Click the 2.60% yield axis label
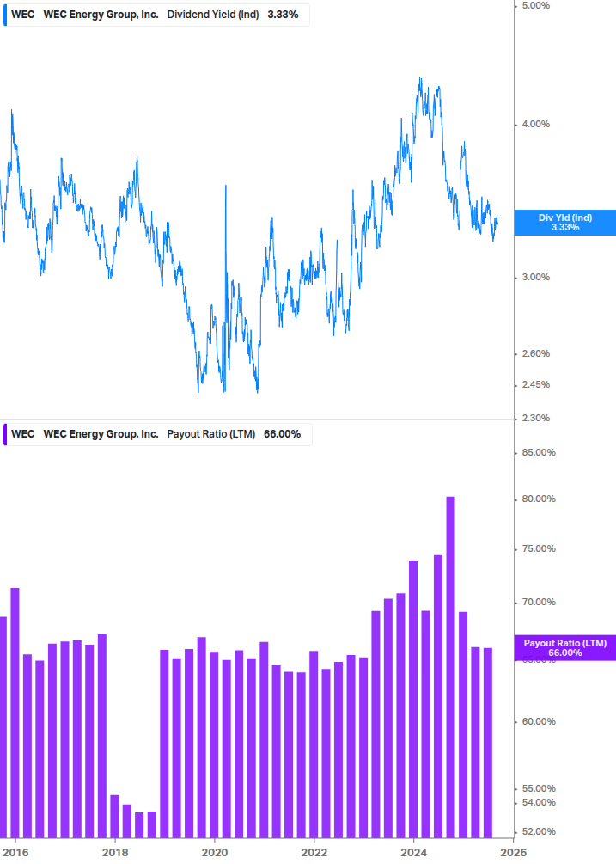The width and height of the screenshot is (616, 864). pos(535,353)
